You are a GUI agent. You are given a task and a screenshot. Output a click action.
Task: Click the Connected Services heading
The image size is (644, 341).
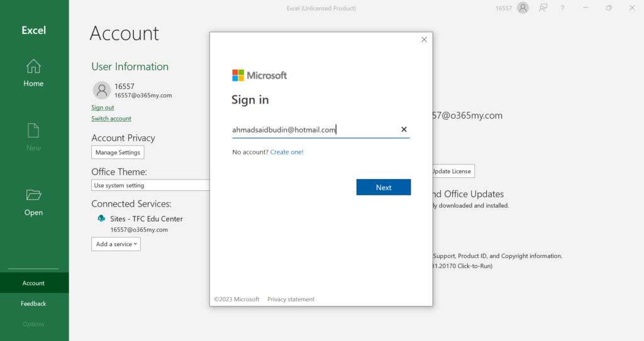point(131,203)
